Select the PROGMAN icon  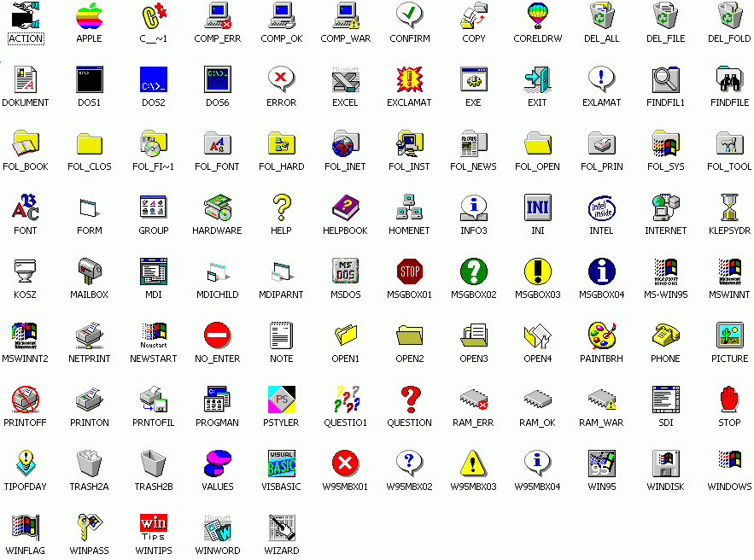[218, 399]
